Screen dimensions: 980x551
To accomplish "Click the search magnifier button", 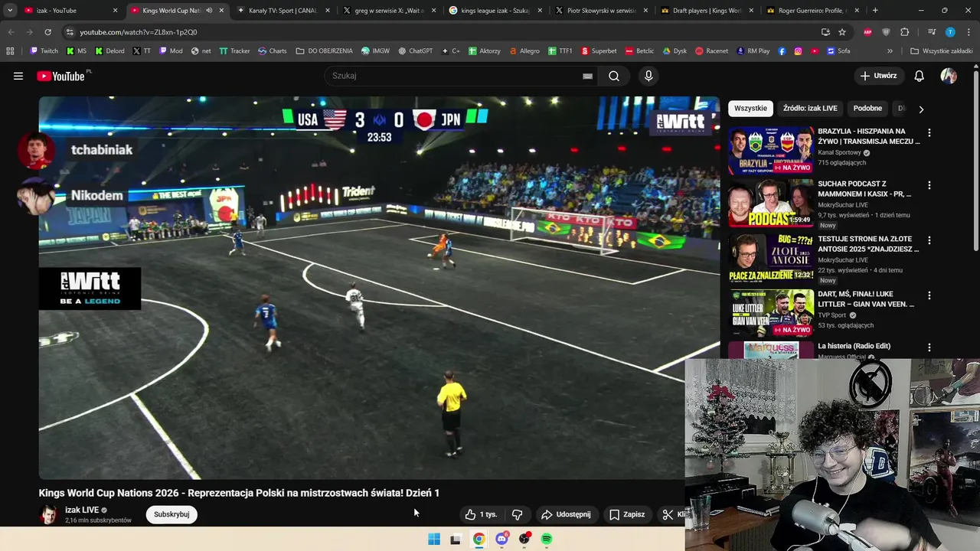I will coord(614,76).
